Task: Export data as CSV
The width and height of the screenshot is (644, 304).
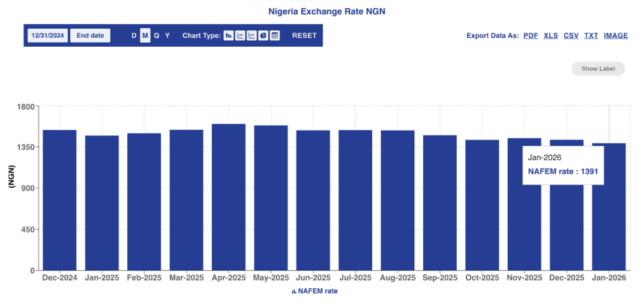Action: (x=571, y=36)
